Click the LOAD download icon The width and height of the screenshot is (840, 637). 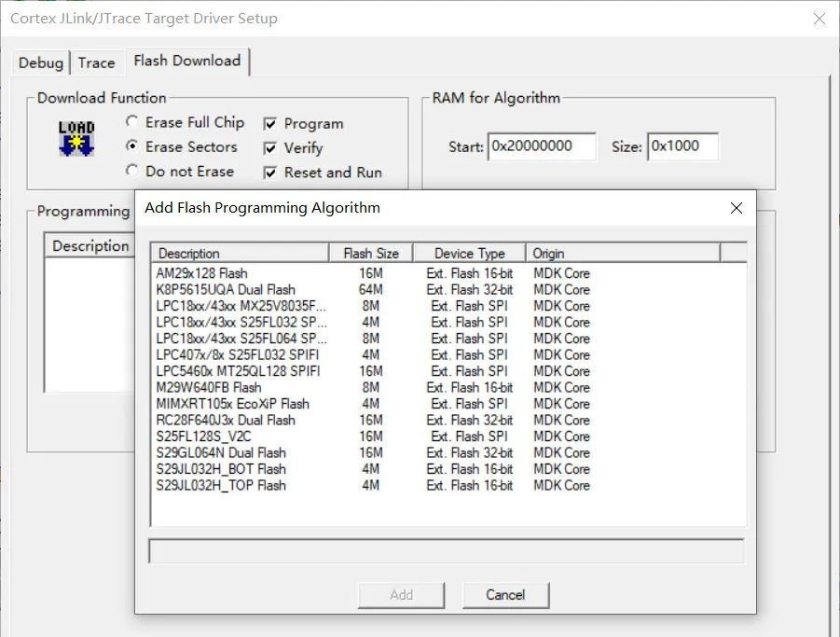pos(76,138)
